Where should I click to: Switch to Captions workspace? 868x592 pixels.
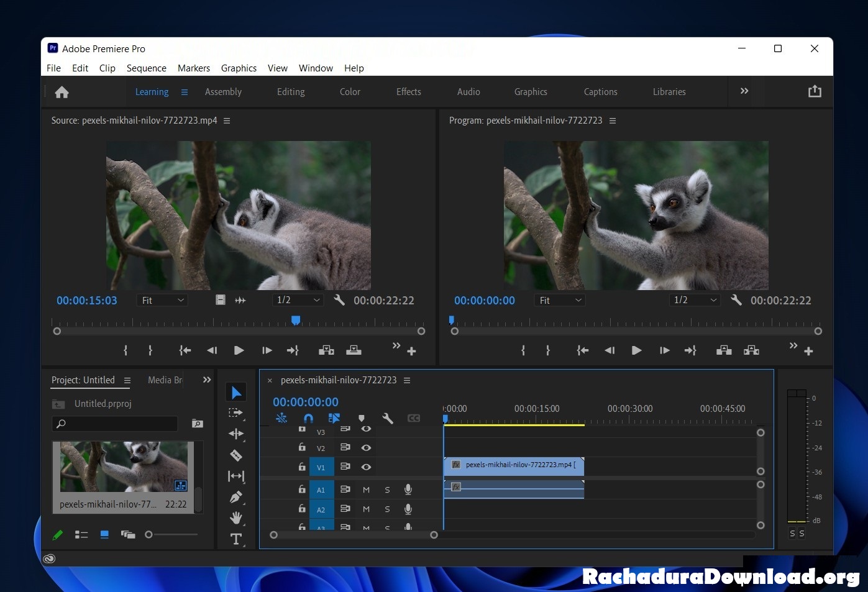(601, 92)
